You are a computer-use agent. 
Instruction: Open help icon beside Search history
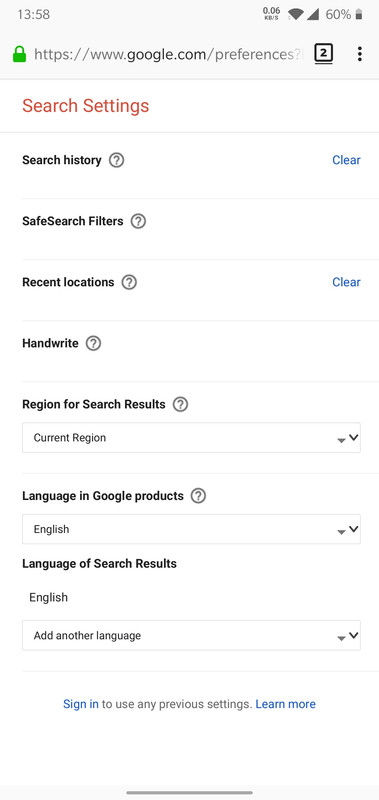[117, 160]
